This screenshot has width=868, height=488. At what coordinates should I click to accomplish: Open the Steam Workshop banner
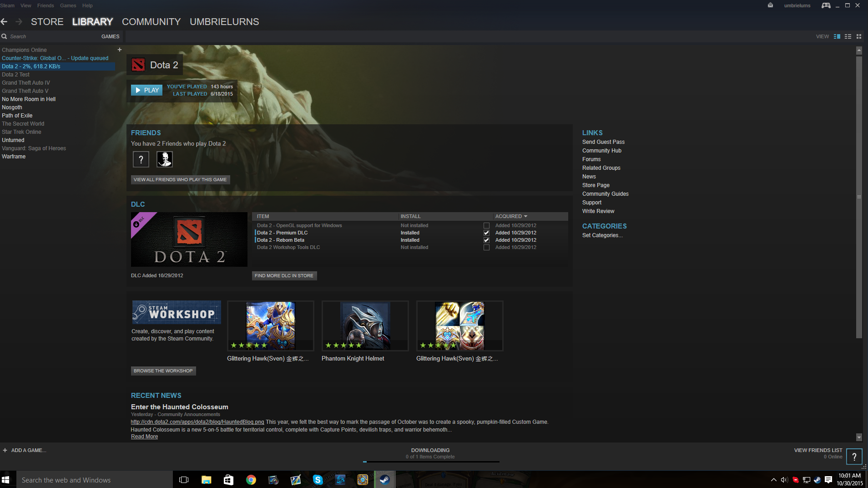[x=177, y=312]
